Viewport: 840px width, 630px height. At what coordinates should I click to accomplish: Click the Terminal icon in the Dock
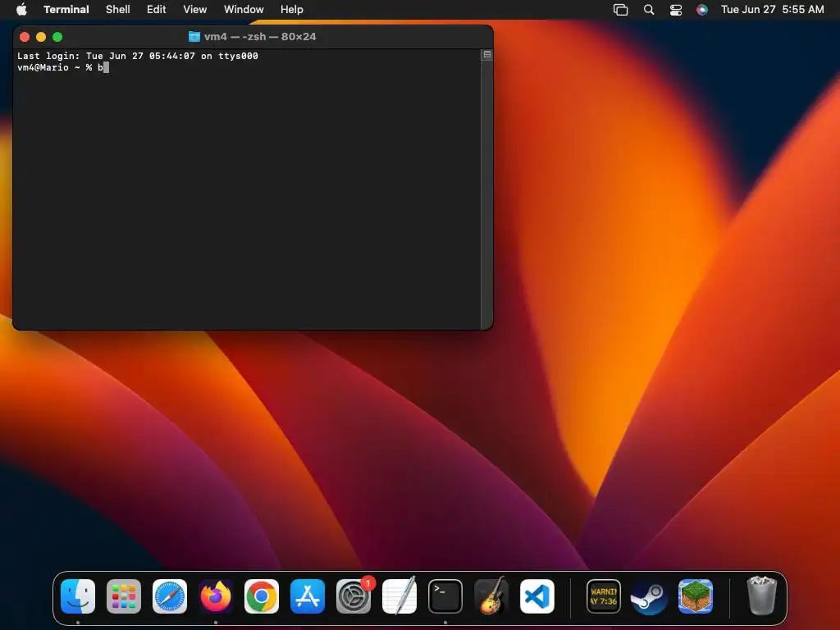coord(445,596)
